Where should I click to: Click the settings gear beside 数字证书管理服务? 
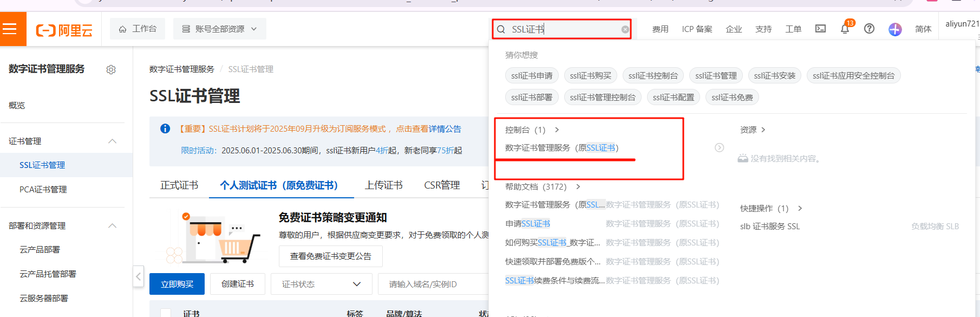point(111,70)
